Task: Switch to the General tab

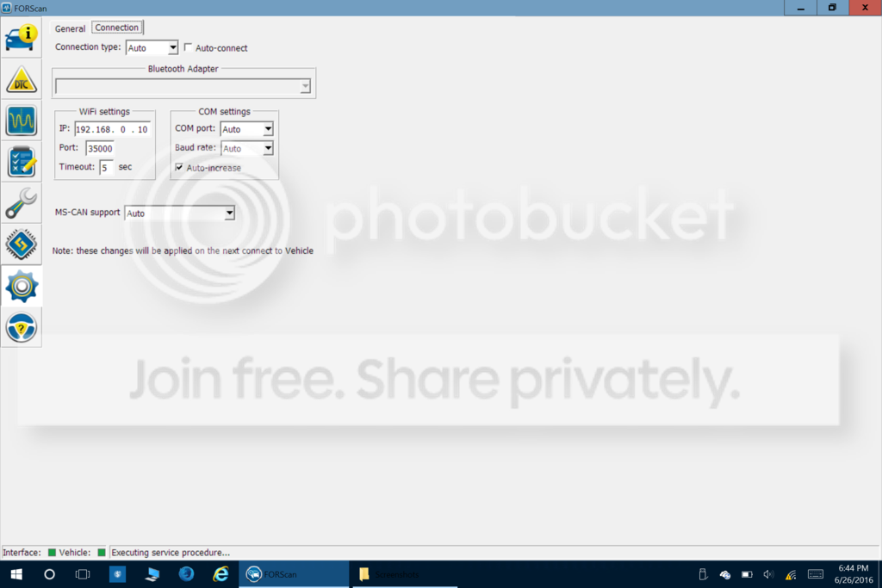Action: [70, 28]
